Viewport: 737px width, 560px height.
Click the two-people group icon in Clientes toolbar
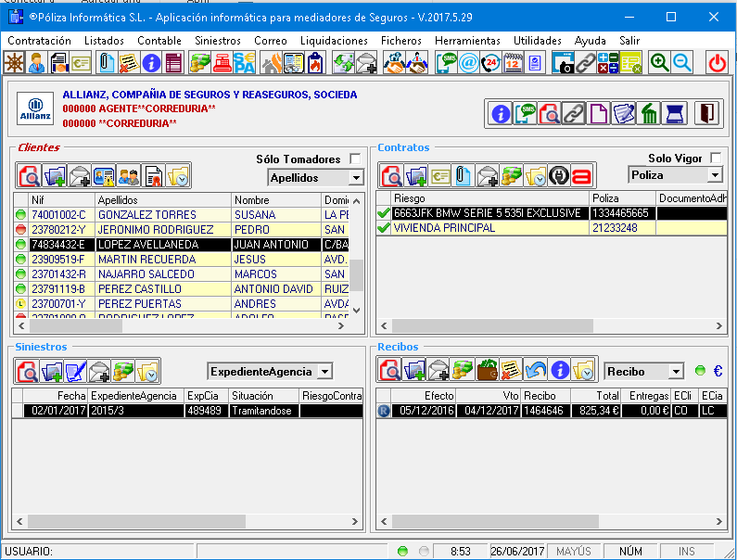coord(128,176)
